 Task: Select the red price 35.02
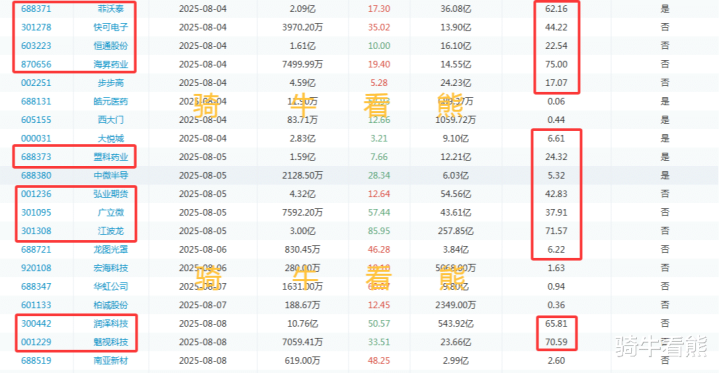379,27
